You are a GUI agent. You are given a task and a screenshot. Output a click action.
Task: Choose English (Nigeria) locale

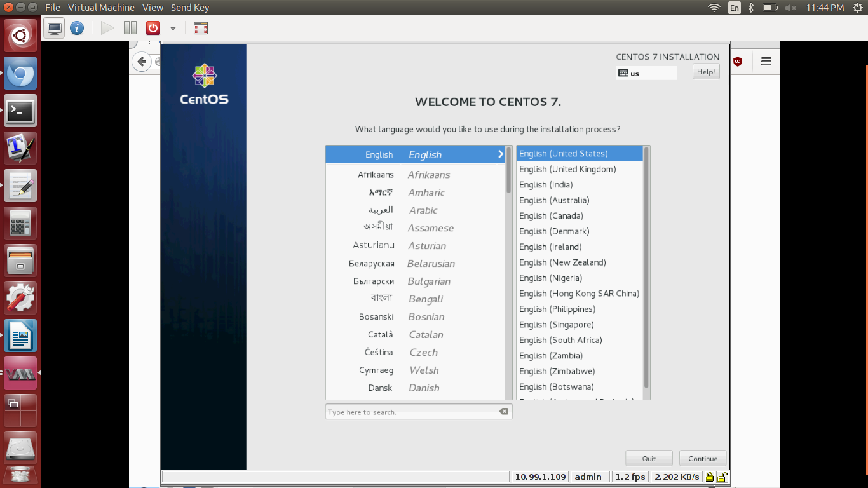tap(580, 278)
